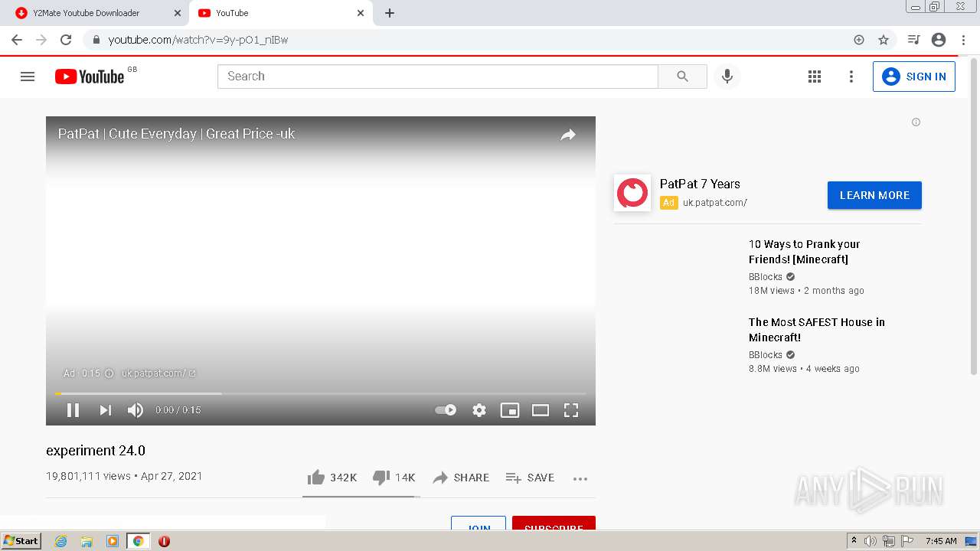Screen dimensions: 980x551
Task: Open the media control icon in Chrome toolbar
Action: click(x=913, y=40)
